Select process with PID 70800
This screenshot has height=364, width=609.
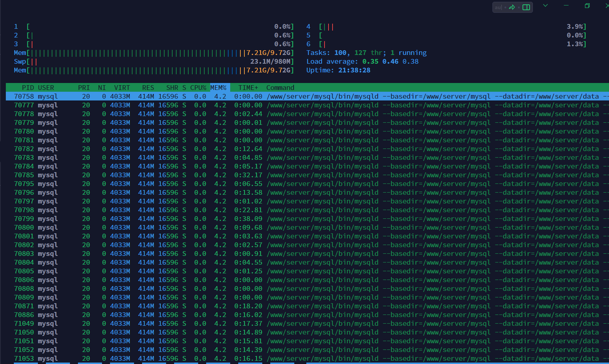coord(307,227)
